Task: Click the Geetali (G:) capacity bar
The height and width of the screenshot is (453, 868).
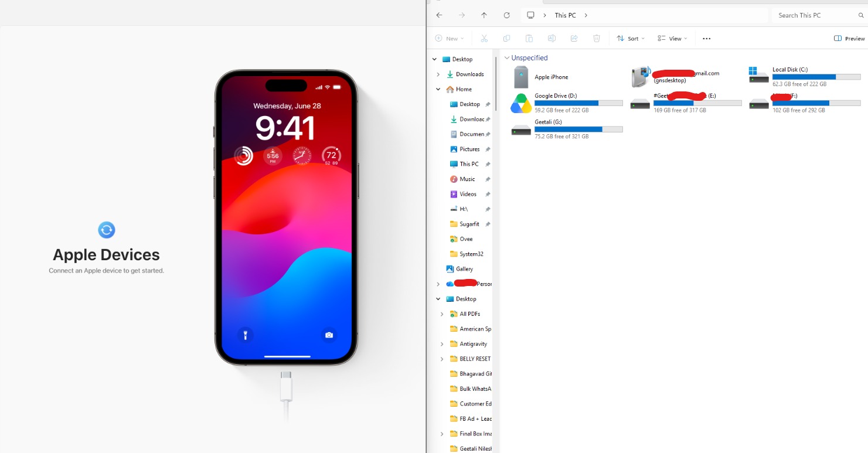Action: [578, 130]
